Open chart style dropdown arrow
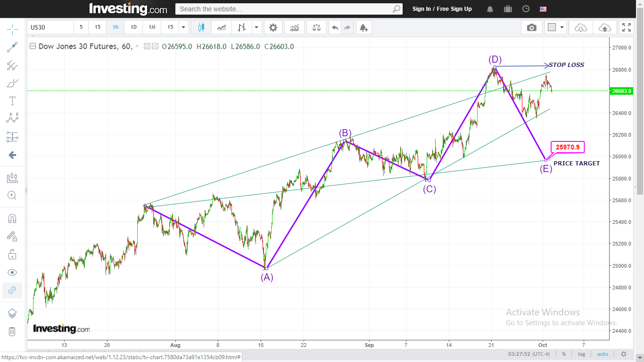 256,27
